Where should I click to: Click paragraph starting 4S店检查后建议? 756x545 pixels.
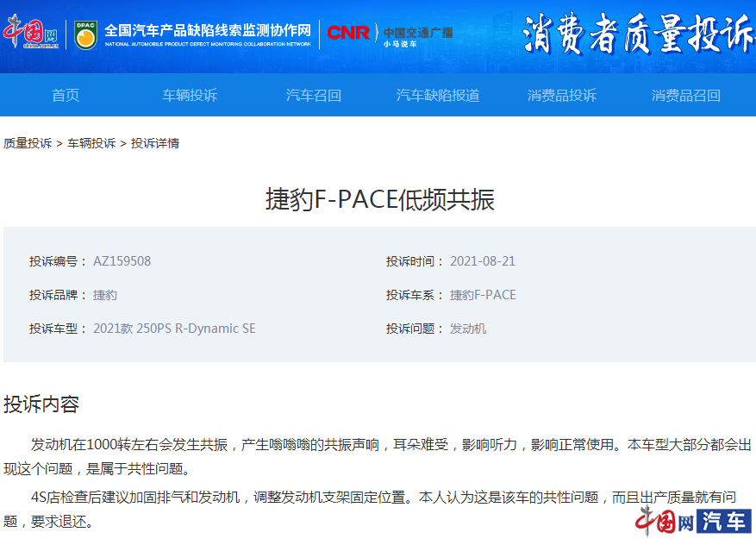point(370,509)
